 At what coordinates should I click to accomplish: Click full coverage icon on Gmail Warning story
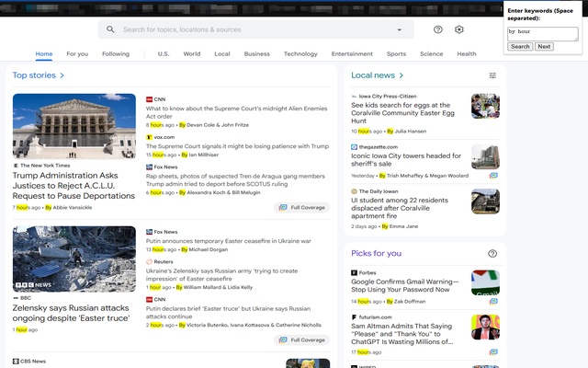coord(493,301)
